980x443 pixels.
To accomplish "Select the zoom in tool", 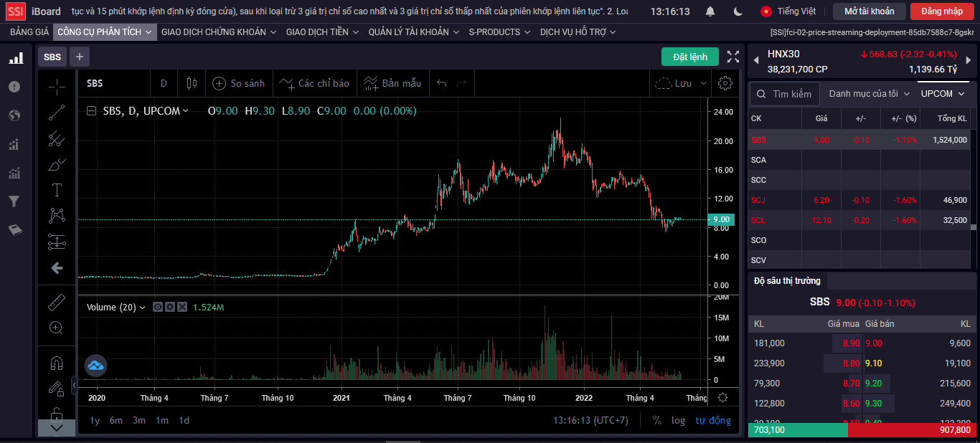I will [57, 328].
